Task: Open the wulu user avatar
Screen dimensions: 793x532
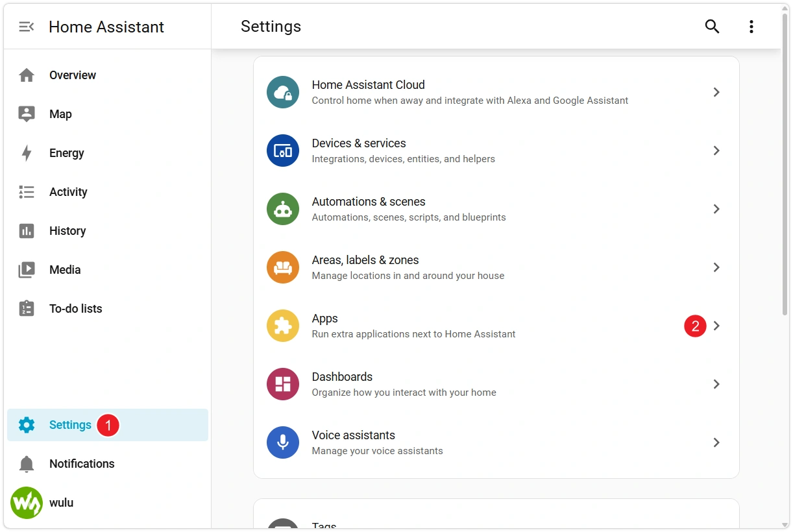Action: pos(27,503)
